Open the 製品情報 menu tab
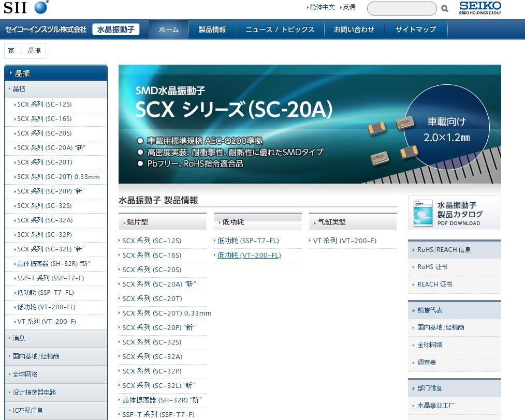Image resolution: width=525 pixels, height=420 pixels. (x=212, y=29)
